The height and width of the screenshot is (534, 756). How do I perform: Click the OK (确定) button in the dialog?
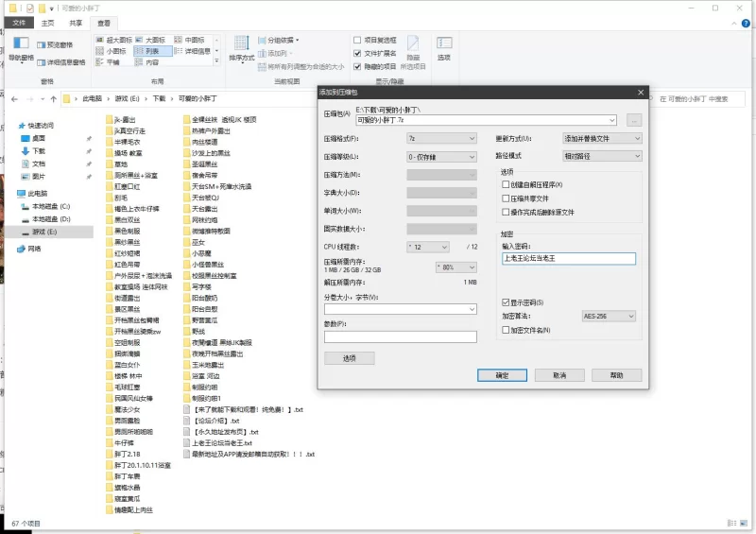click(502, 375)
